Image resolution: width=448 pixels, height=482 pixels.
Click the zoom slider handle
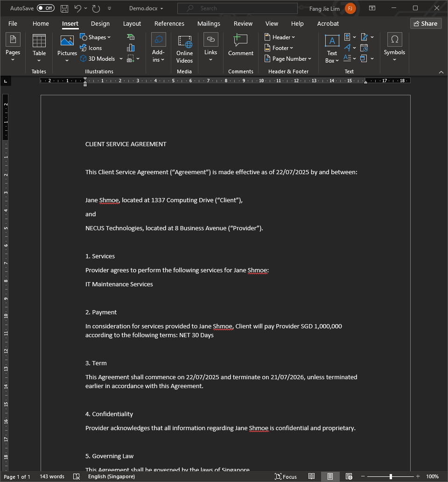click(391, 476)
